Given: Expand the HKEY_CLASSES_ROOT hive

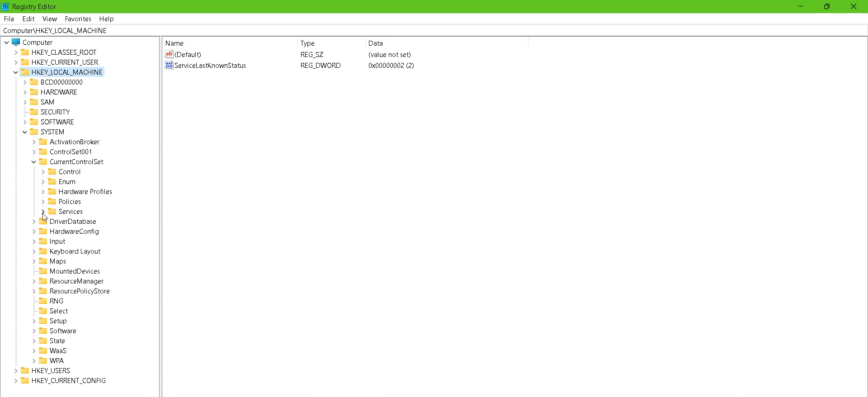Looking at the screenshot, I should 16,52.
